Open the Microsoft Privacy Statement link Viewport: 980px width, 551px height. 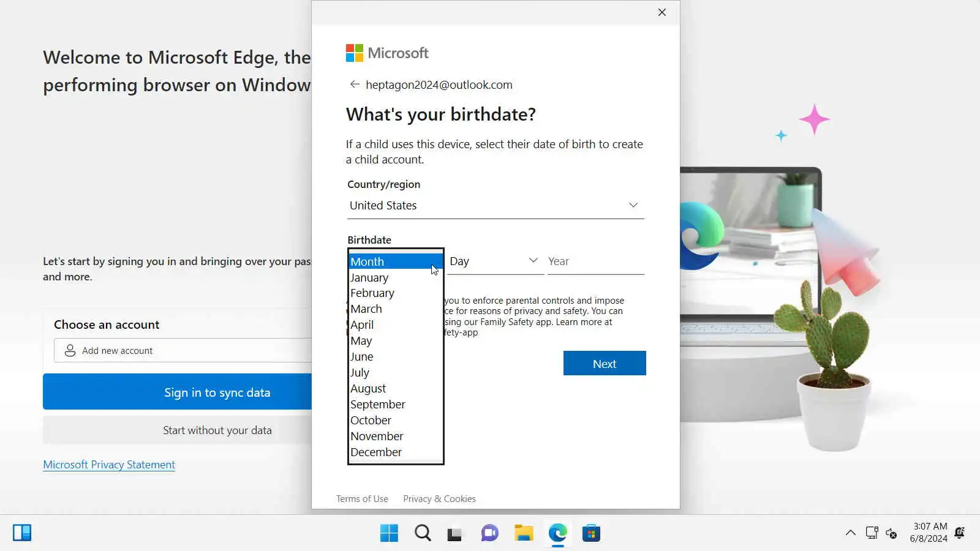(x=109, y=465)
